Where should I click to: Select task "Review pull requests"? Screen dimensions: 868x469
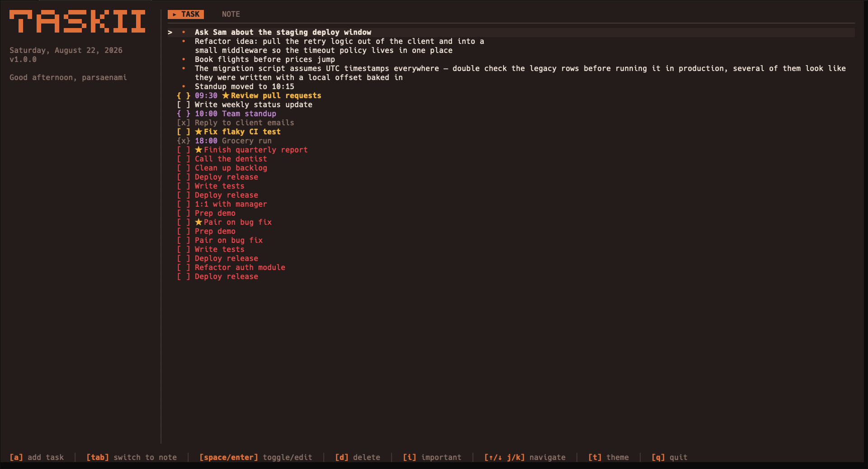coord(276,95)
